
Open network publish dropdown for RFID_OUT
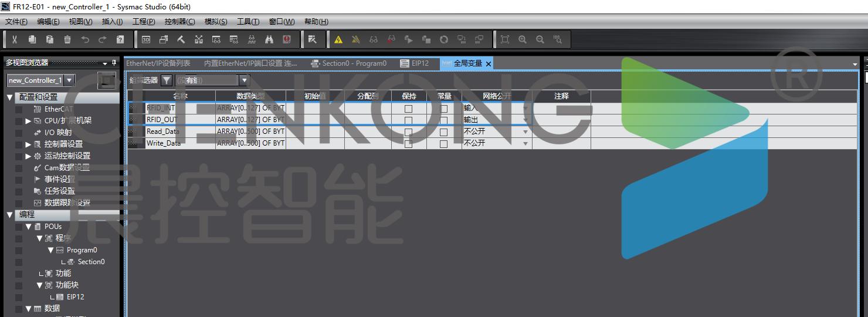(525, 120)
